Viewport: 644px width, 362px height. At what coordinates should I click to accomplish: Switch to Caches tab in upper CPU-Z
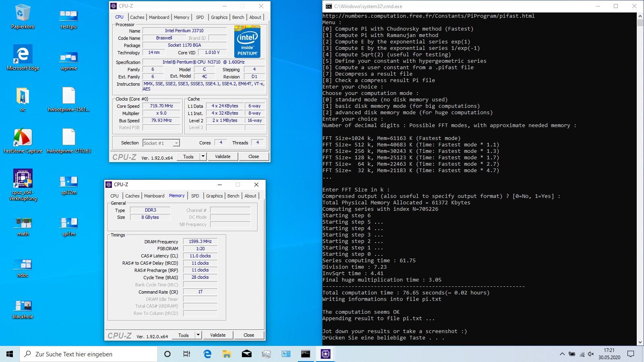[137, 17]
